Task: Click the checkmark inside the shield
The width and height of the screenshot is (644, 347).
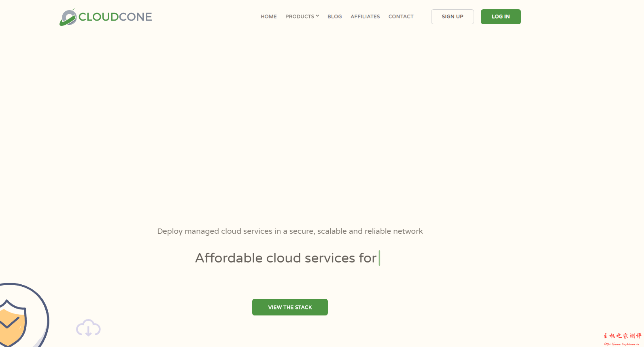Action: pos(9,322)
